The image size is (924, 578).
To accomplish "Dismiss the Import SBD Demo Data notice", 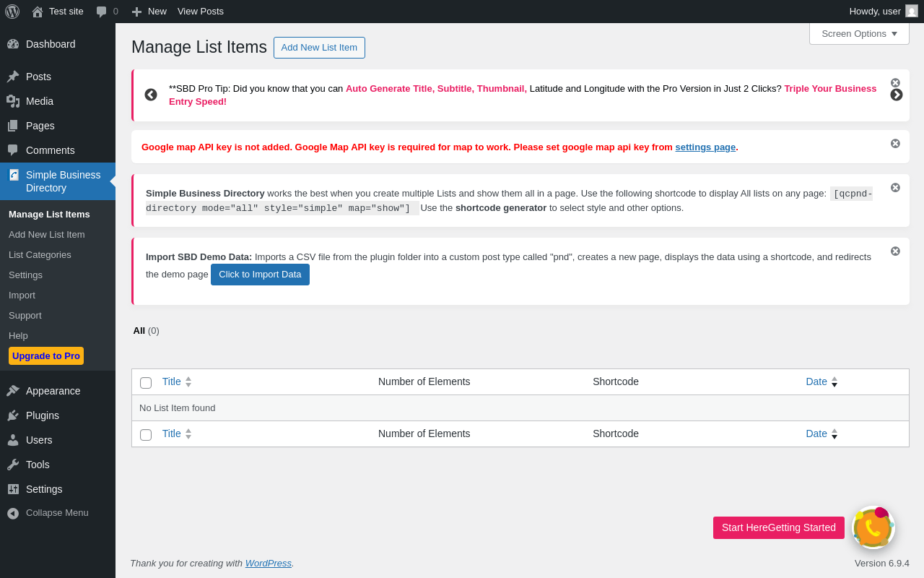I will point(895,251).
